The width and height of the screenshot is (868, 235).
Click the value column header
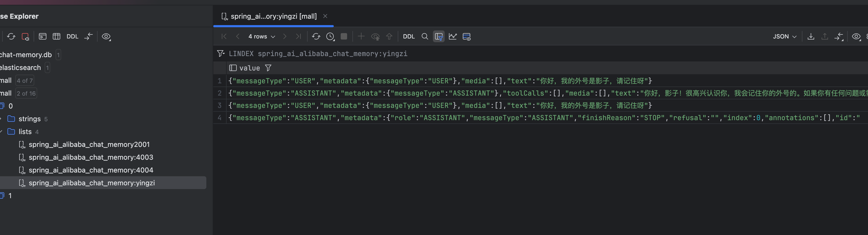(x=249, y=68)
